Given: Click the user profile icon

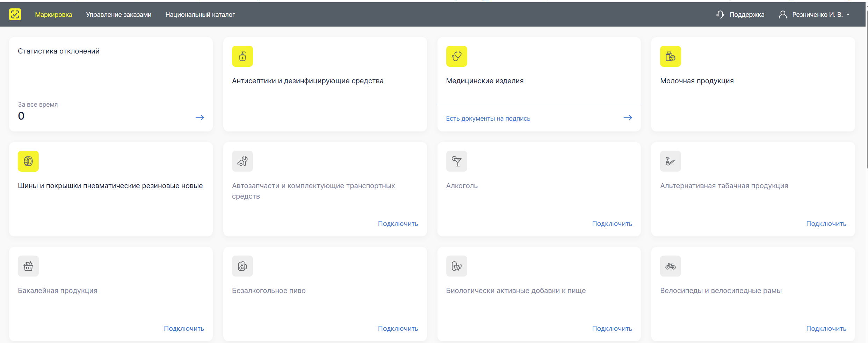Looking at the screenshot, I should click(783, 14).
